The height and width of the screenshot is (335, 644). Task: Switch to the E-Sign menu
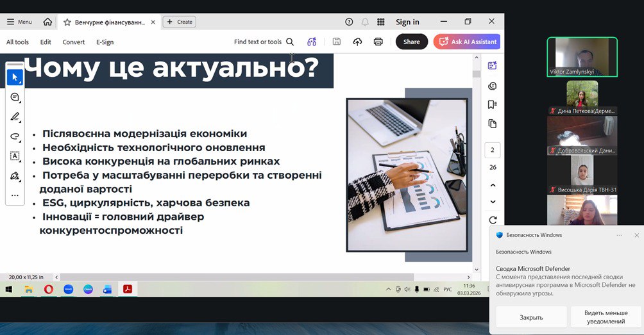[x=105, y=42]
